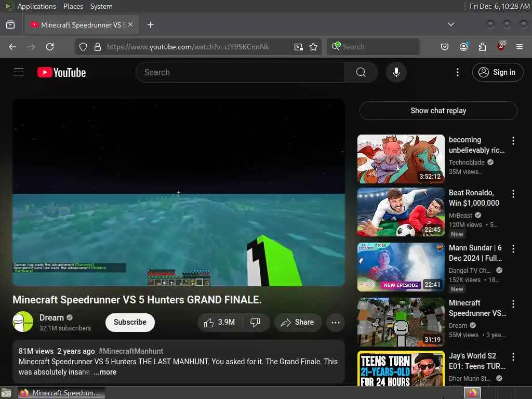Image resolution: width=532 pixels, height=399 pixels.
Task: Share the video
Action: pyautogui.click(x=298, y=322)
